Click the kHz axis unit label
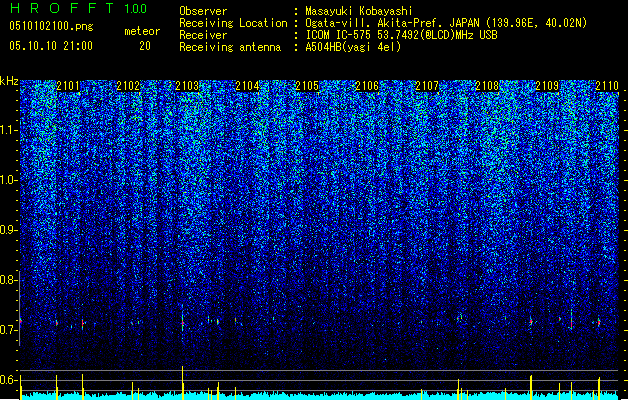The height and width of the screenshot is (400, 629). pyautogui.click(x=9, y=81)
